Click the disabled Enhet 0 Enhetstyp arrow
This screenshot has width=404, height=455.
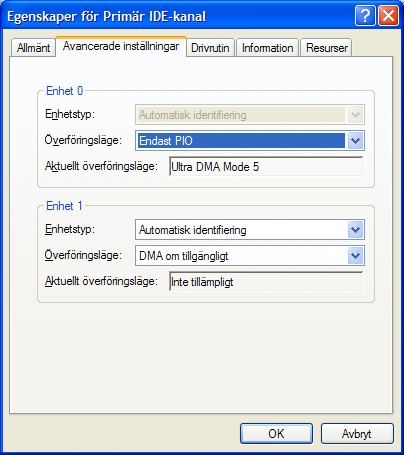pyautogui.click(x=355, y=115)
